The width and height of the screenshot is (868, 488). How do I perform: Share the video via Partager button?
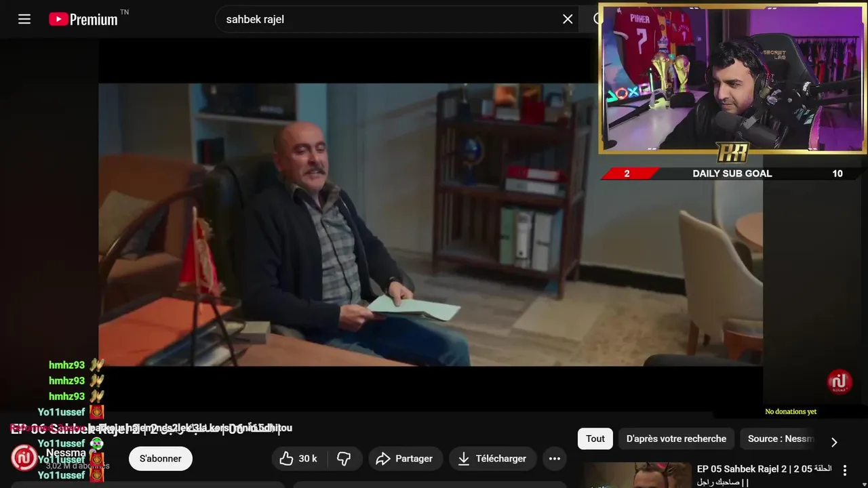[x=406, y=459]
